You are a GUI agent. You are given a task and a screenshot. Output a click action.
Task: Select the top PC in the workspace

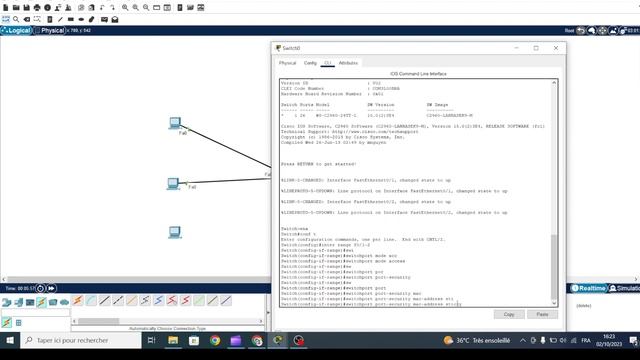coord(175,123)
